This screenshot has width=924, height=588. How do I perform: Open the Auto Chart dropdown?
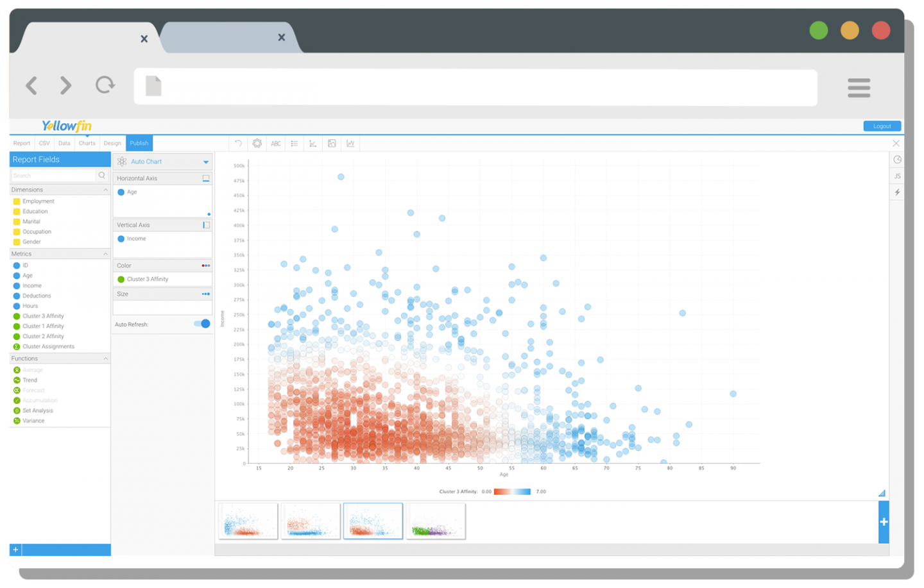[x=205, y=161]
